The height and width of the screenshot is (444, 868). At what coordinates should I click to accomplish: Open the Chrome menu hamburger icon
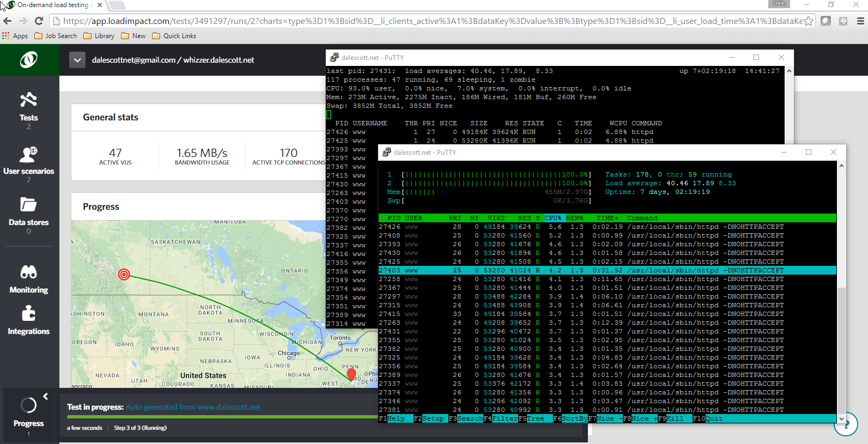pyautogui.click(x=860, y=21)
